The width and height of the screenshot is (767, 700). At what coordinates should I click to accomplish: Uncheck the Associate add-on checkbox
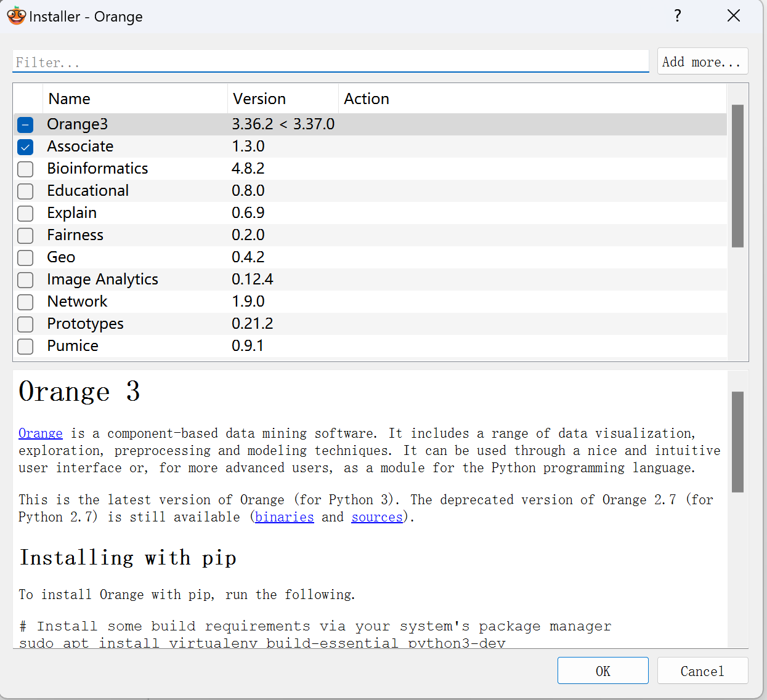tap(25, 147)
